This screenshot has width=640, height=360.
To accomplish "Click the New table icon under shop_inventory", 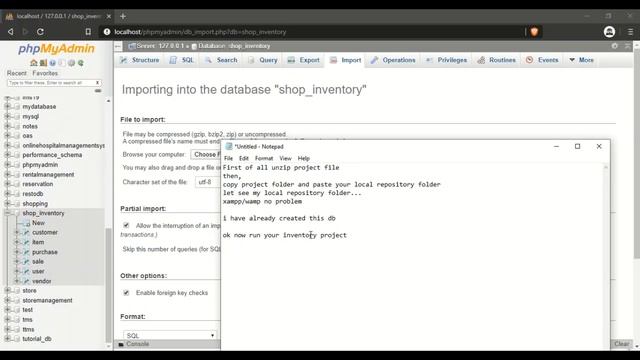I will point(26,223).
